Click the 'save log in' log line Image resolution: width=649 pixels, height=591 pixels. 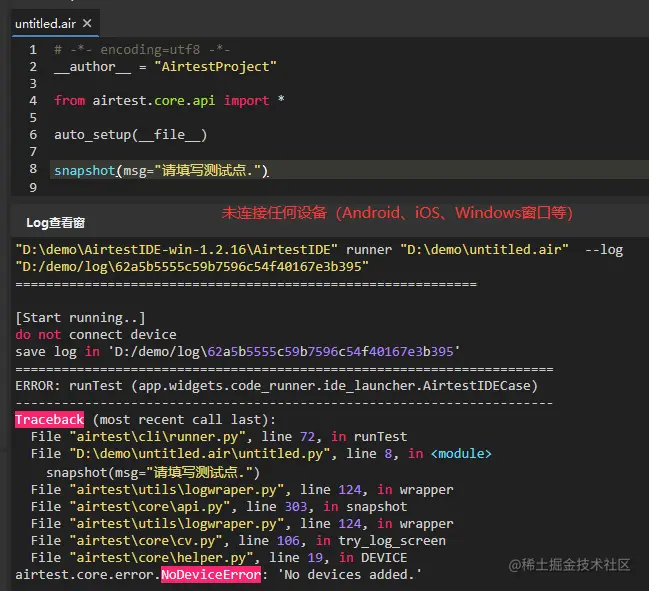238,351
